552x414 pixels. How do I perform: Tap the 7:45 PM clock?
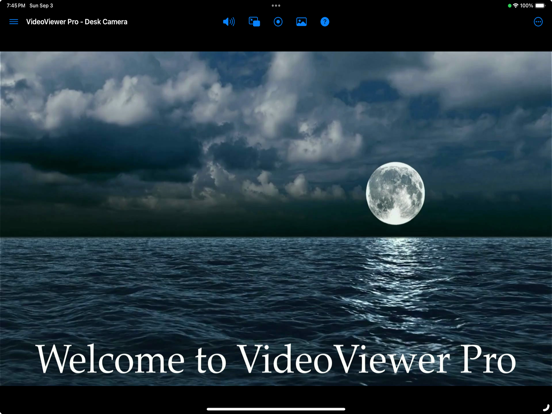point(16,6)
